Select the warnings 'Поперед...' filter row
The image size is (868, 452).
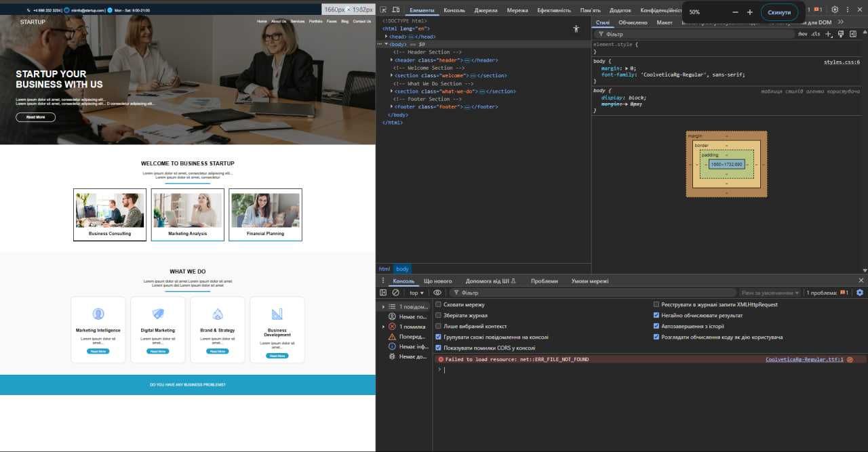pyautogui.click(x=405, y=336)
